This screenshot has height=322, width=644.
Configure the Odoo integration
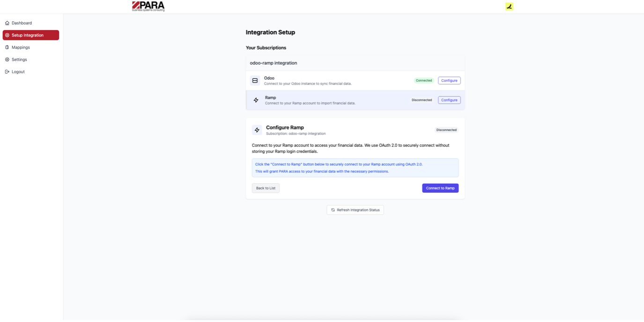(449, 81)
